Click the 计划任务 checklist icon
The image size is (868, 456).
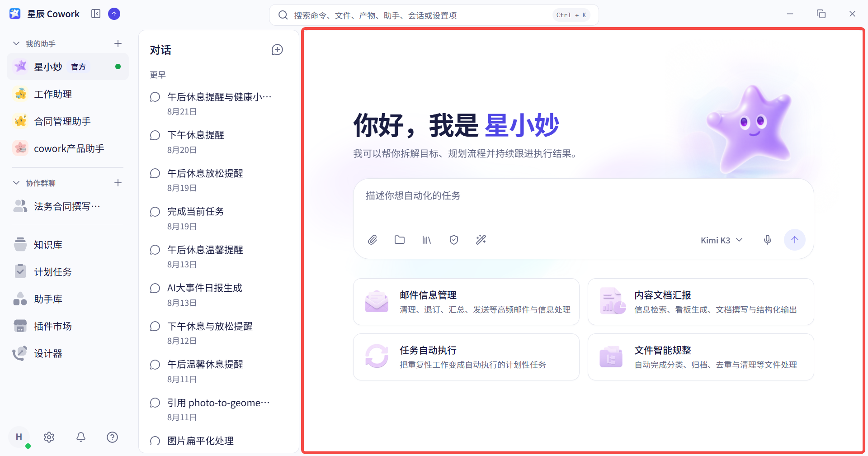(20, 272)
